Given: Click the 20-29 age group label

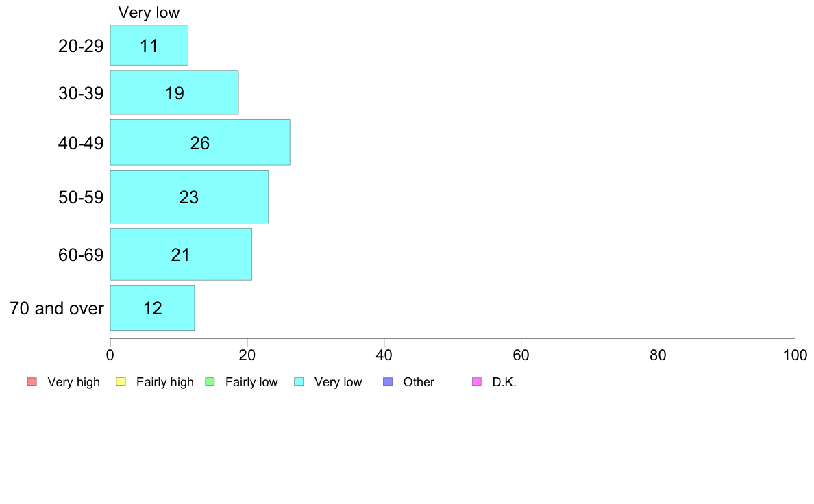Looking at the screenshot, I should pyautogui.click(x=81, y=46).
